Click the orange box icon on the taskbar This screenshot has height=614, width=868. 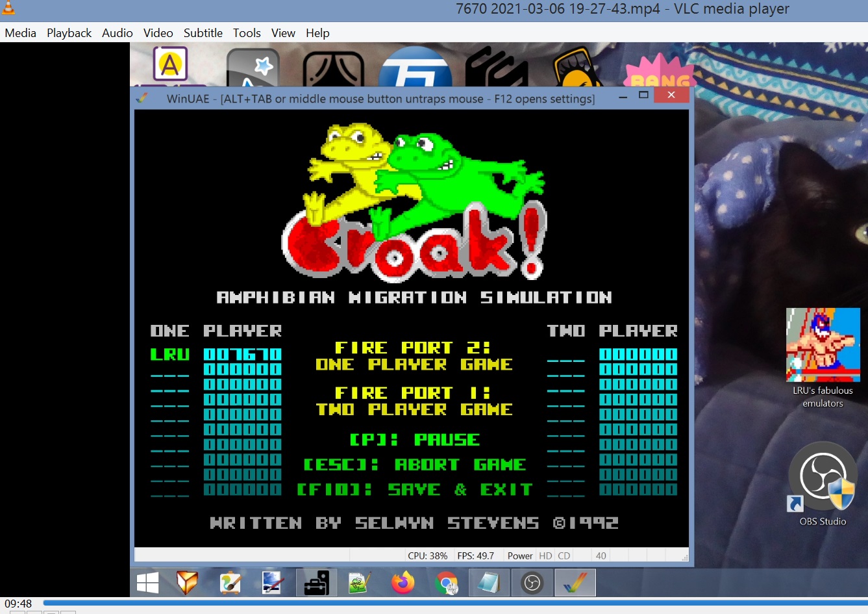[x=188, y=583]
